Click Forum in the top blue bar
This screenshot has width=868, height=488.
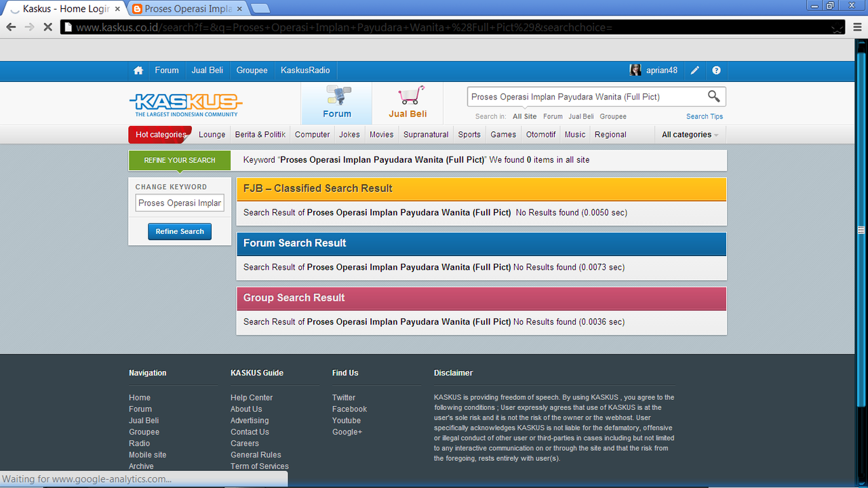167,70
